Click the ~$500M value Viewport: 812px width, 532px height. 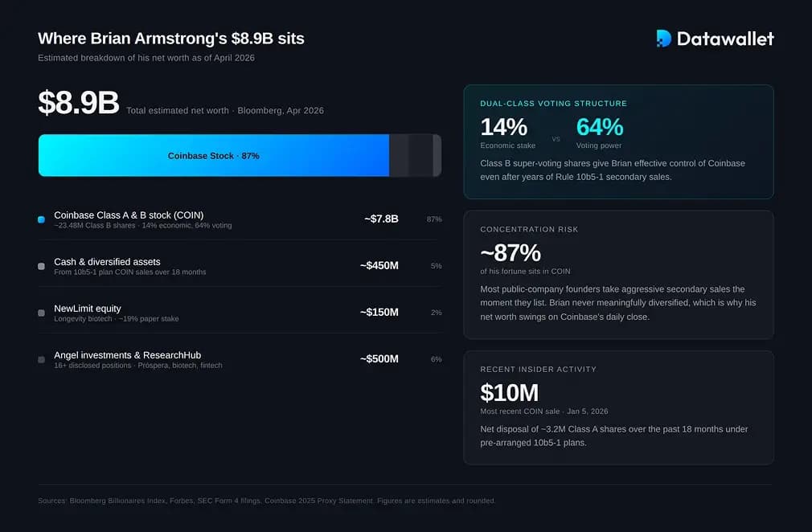[x=379, y=358]
